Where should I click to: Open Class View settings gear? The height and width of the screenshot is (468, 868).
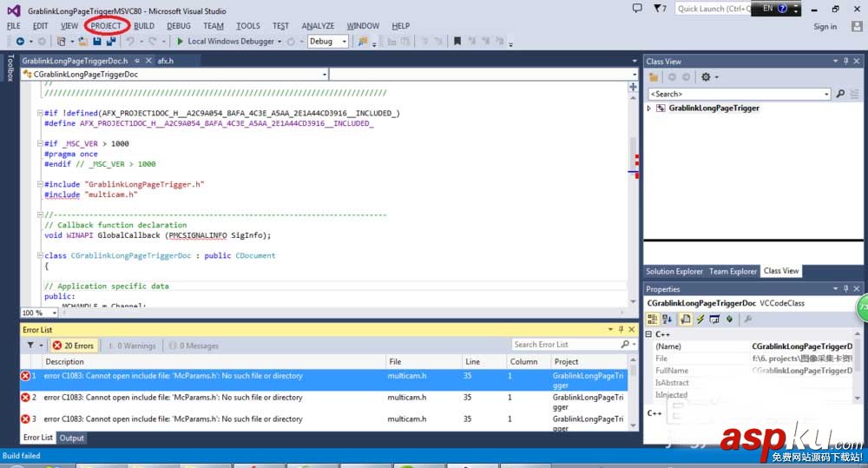click(x=706, y=77)
